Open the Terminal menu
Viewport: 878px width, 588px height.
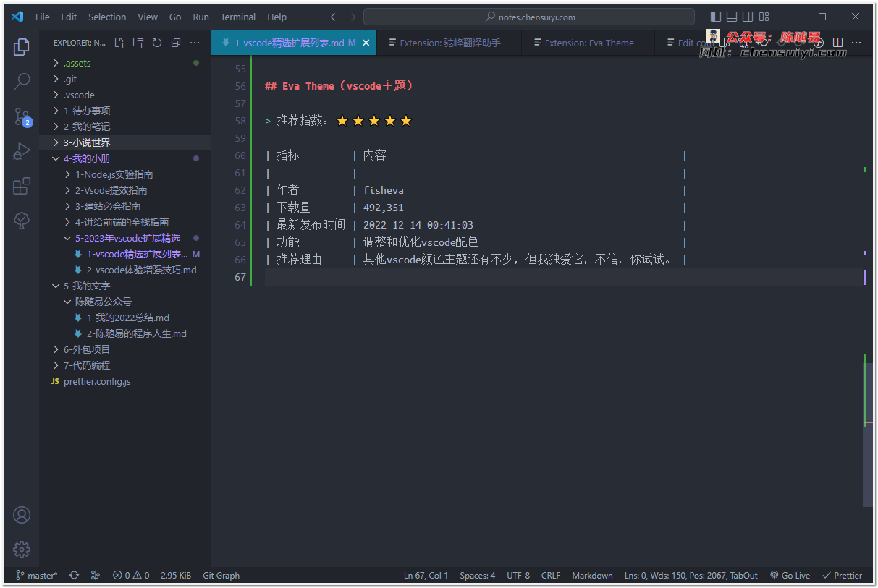(x=237, y=17)
